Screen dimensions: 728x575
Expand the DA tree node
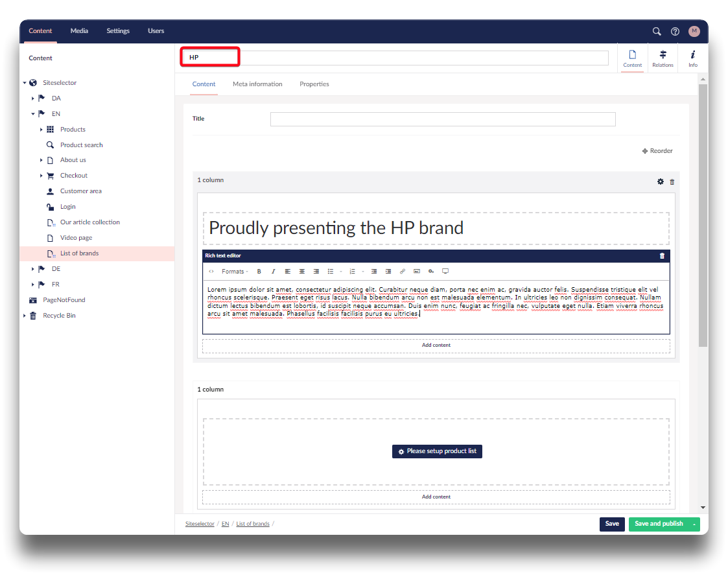[32, 99]
